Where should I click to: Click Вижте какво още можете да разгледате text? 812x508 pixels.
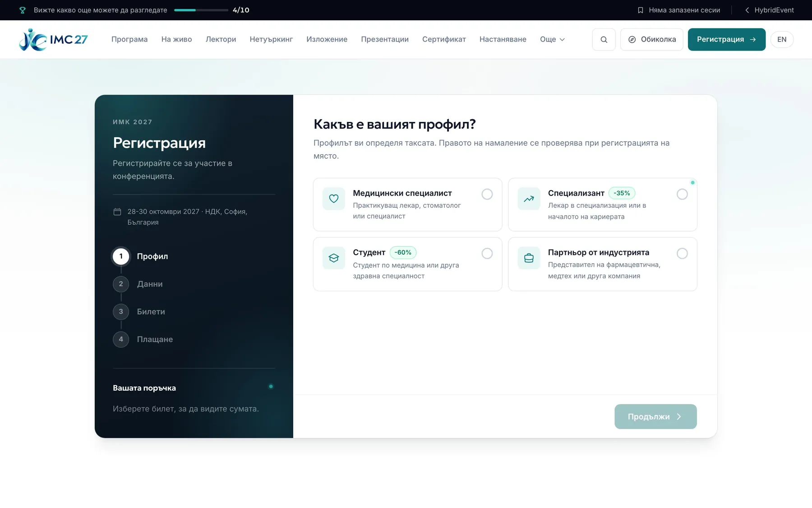click(100, 10)
